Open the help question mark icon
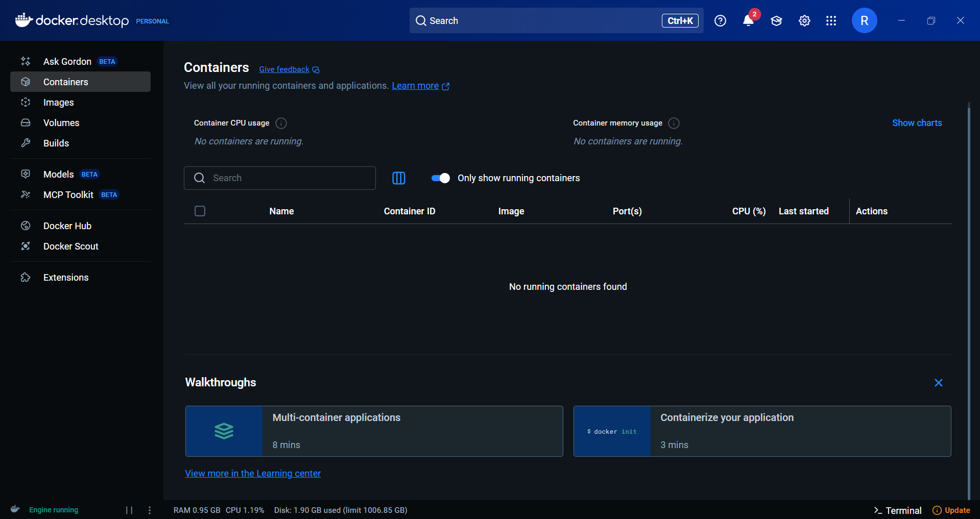 (x=720, y=20)
